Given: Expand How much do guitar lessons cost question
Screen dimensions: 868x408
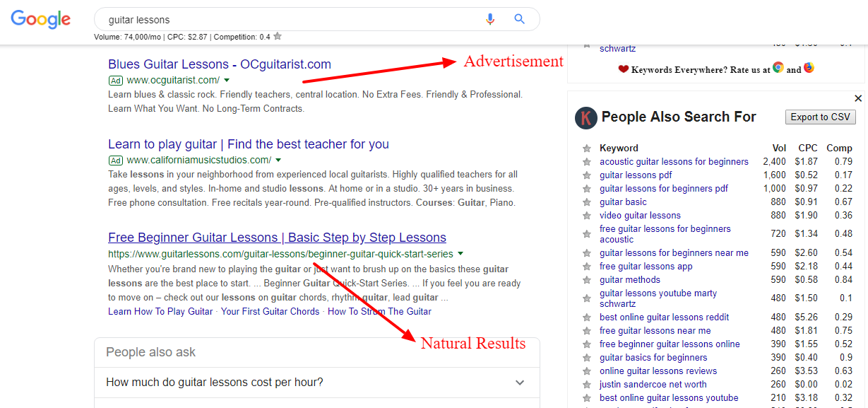Looking at the screenshot, I should click(x=316, y=383).
